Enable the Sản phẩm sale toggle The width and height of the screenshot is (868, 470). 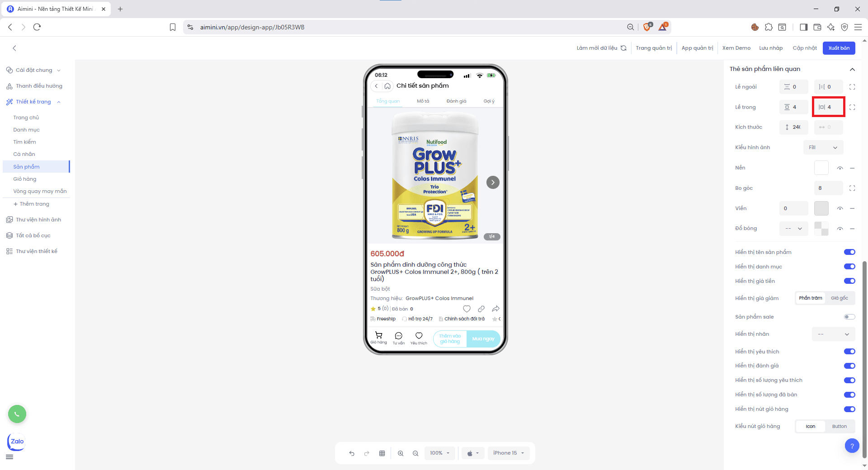849,317
